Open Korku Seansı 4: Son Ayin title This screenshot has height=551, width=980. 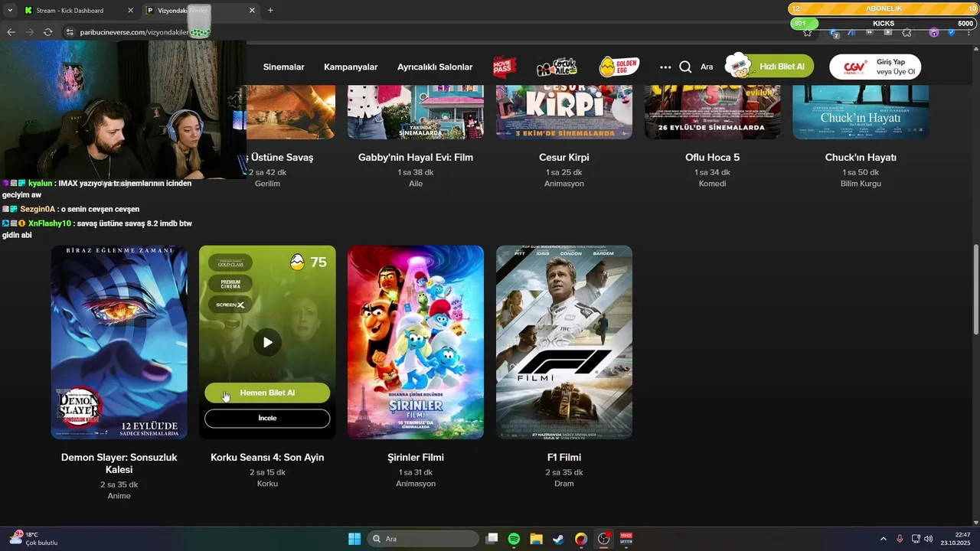tap(267, 457)
